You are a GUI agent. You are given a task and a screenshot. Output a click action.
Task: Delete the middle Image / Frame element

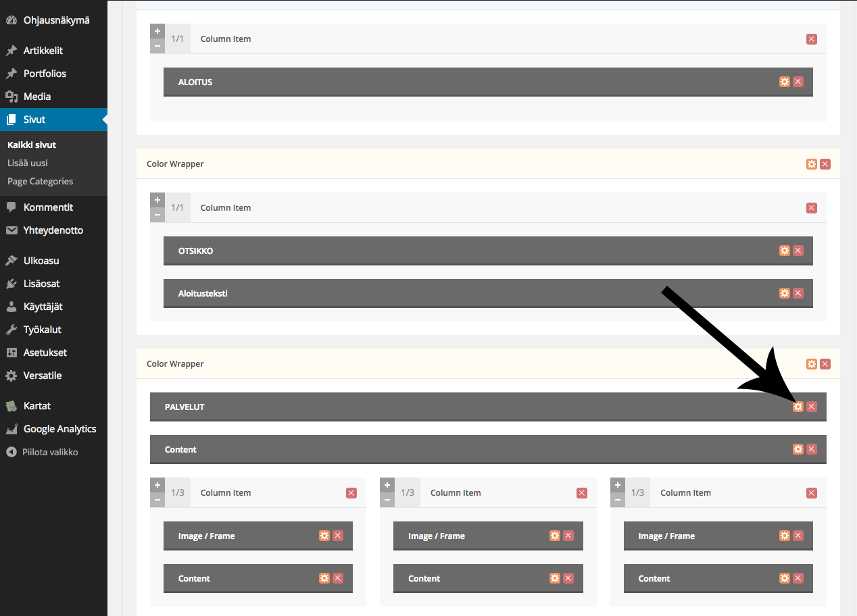pyautogui.click(x=568, y=536)
